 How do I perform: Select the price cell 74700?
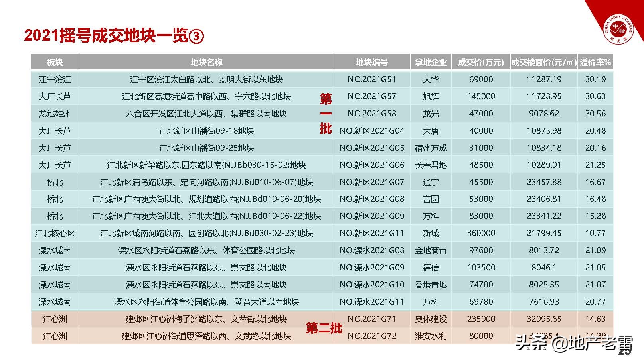click(x=481, y=285)
